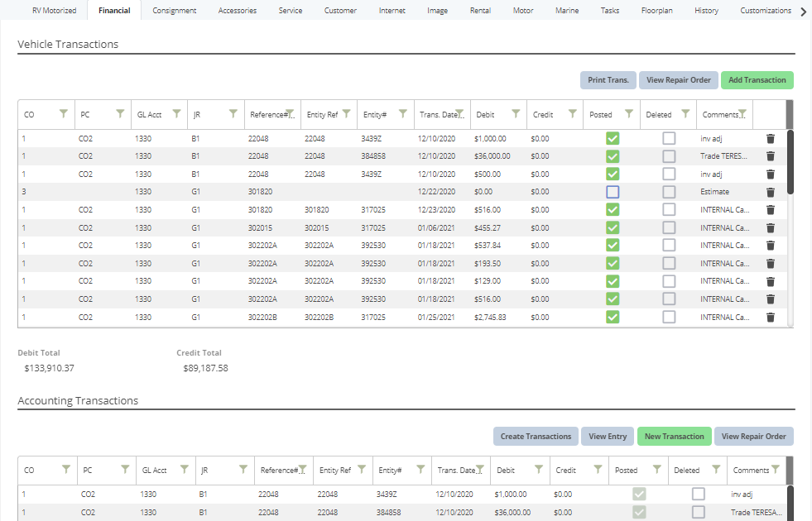This screenshot has height=521, width=812.
Task: Filter Accounting Transactions by Entity# column
Action: (x=420, y=469)
